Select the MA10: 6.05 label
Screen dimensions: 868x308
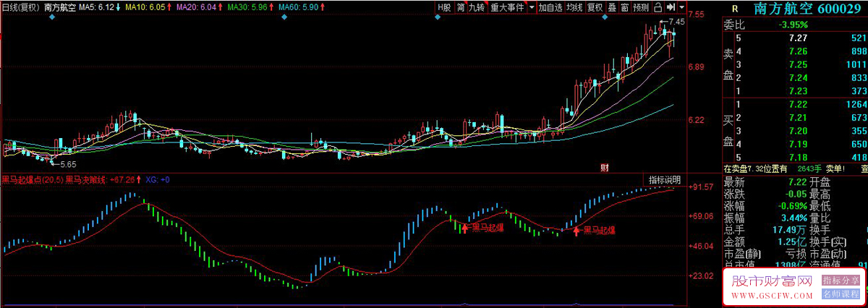click(x=145, y=7)
